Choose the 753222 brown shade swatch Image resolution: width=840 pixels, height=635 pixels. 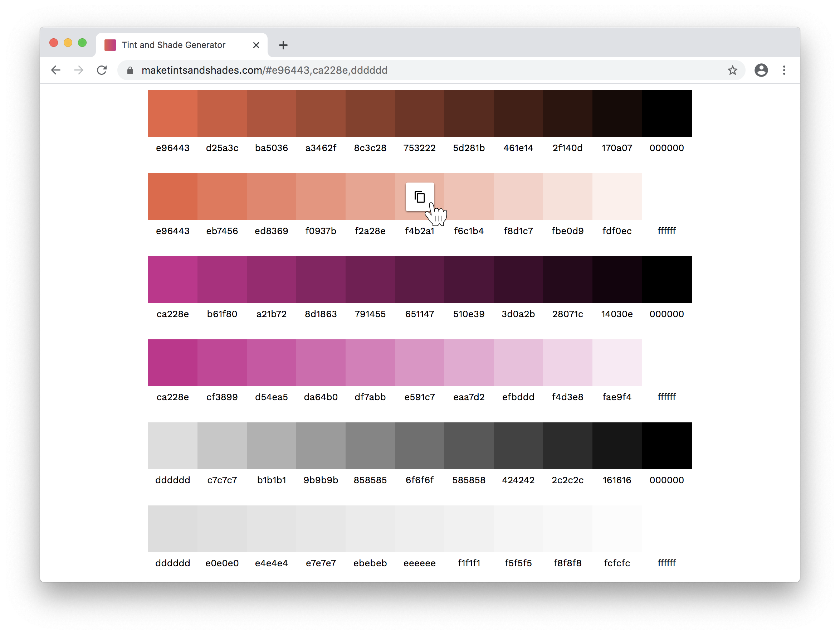click(x=419, y=113)
